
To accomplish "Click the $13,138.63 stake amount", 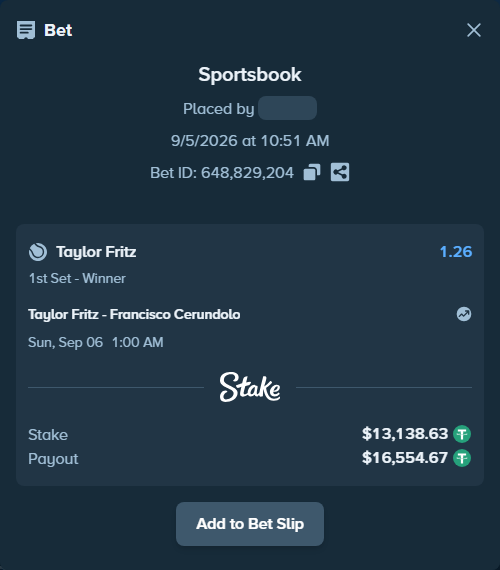I will 405,434.
